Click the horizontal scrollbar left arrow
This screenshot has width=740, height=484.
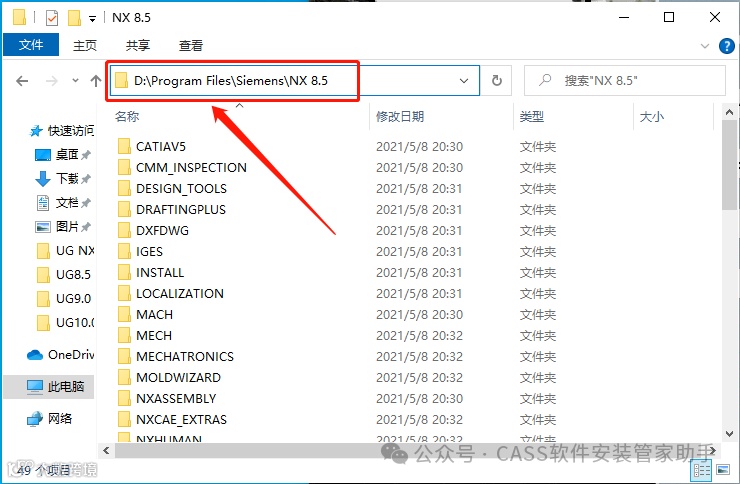(x=106, y=451)
